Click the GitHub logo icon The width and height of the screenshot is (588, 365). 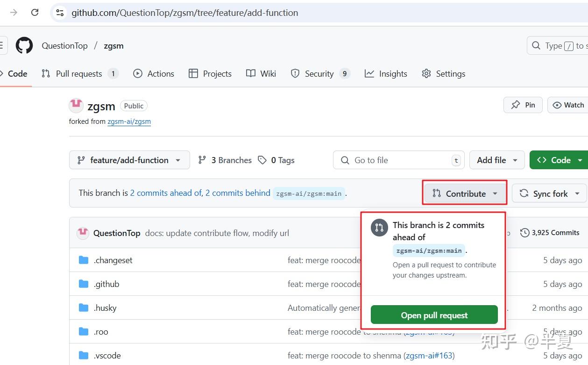point(24,45)
